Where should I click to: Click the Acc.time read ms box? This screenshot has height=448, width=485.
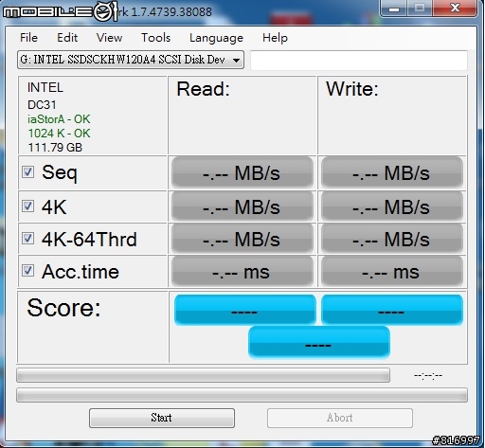(x=242, y=272)
